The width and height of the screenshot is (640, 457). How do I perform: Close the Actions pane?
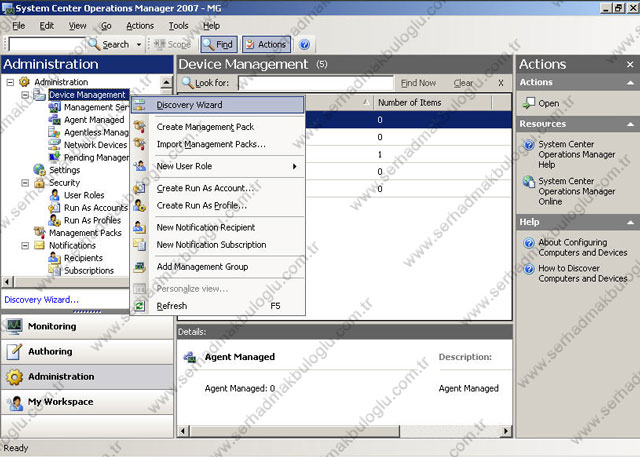click(630, 64)
